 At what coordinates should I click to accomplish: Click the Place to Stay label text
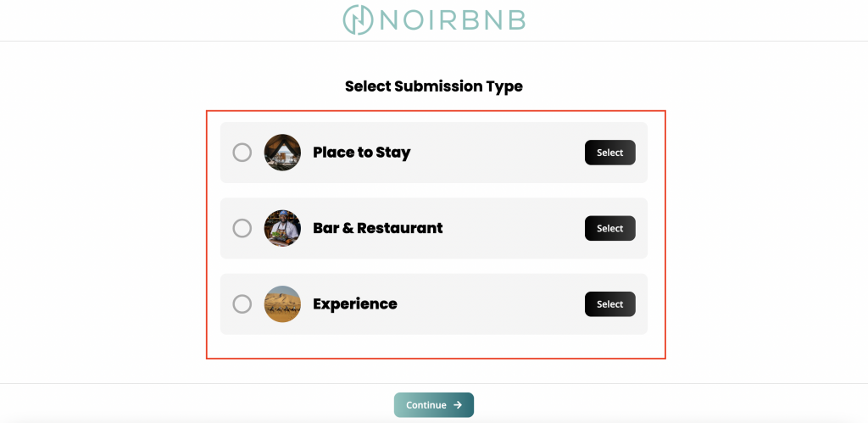[x=361, y=153]
